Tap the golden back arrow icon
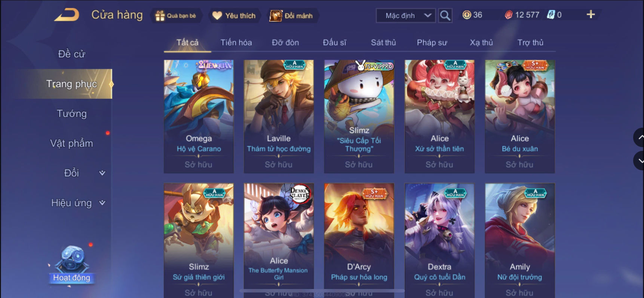Viewport: 644px width, 298px height. click(x=67, y=15)
